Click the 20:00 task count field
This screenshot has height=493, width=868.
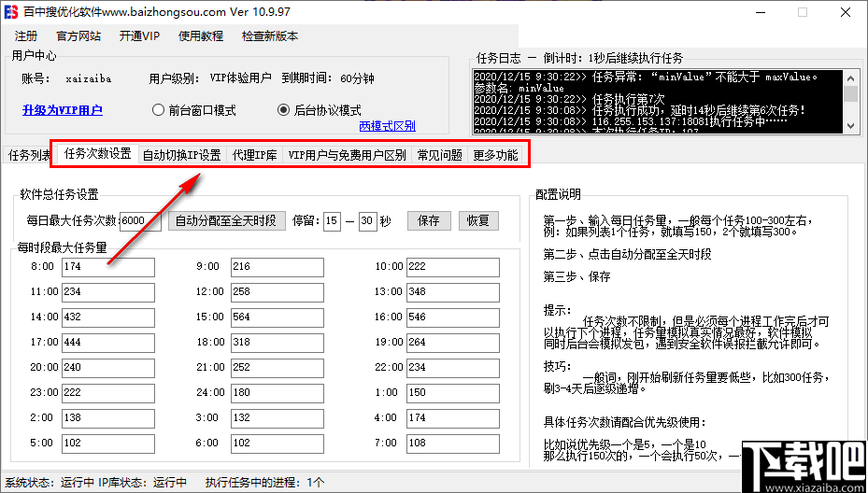coord(108,367)
